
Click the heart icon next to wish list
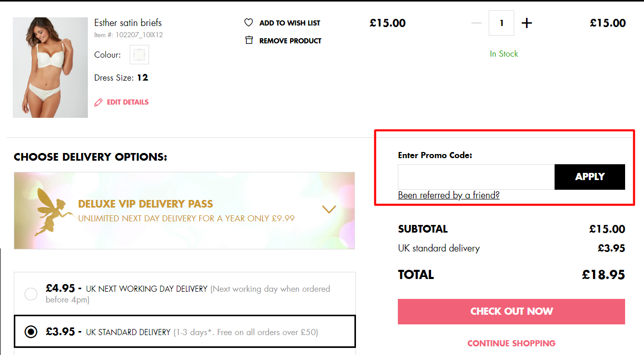(249, 22)
